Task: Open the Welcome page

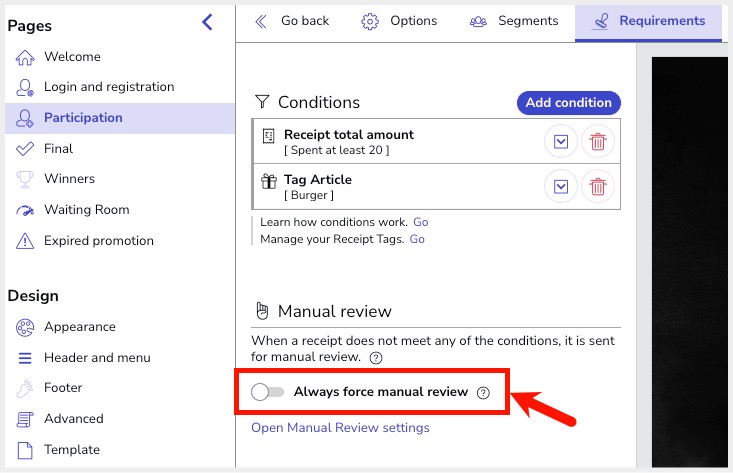Action: tap(72, 57)
